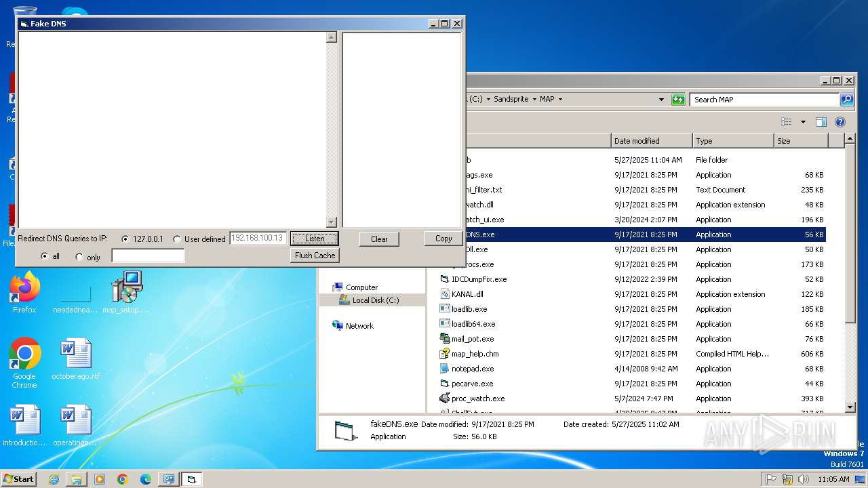Select the 127.0.0.1 redirect radio button
868x488 pixels.
pyautogui.click(x=125, y=239)
